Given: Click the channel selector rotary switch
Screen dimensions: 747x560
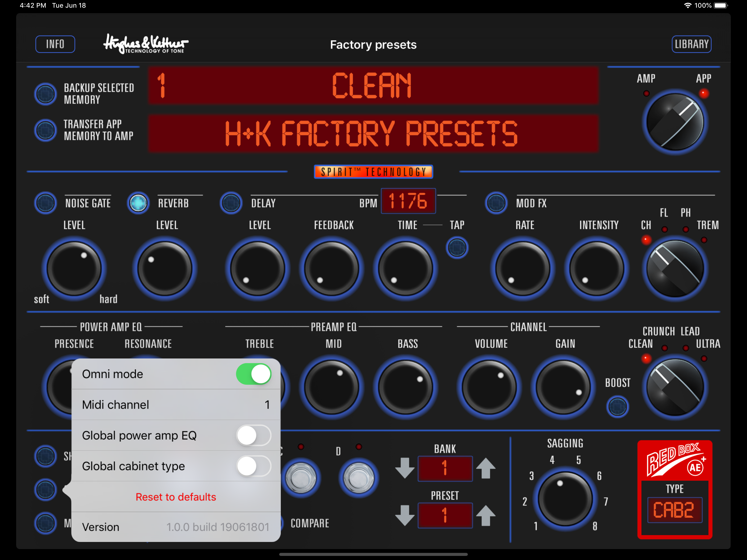Looking at the screenshot, I should pyautogui.click(x=675, y=387).
